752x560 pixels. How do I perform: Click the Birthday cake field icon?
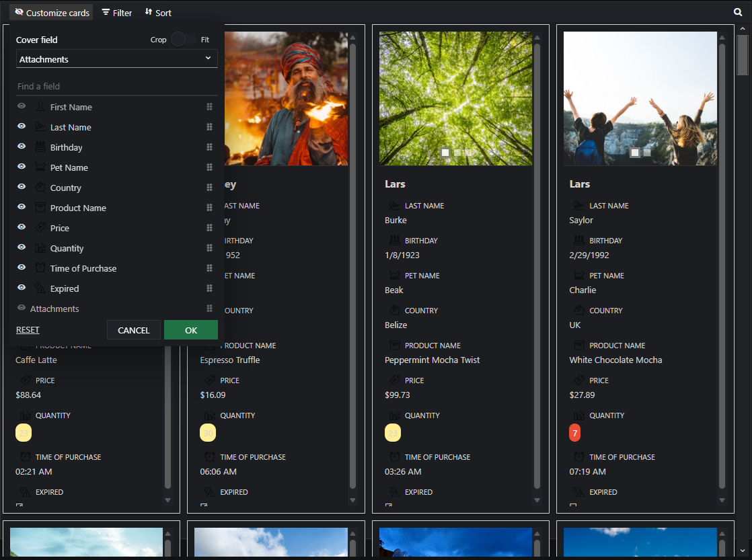[x=40, y=147]
